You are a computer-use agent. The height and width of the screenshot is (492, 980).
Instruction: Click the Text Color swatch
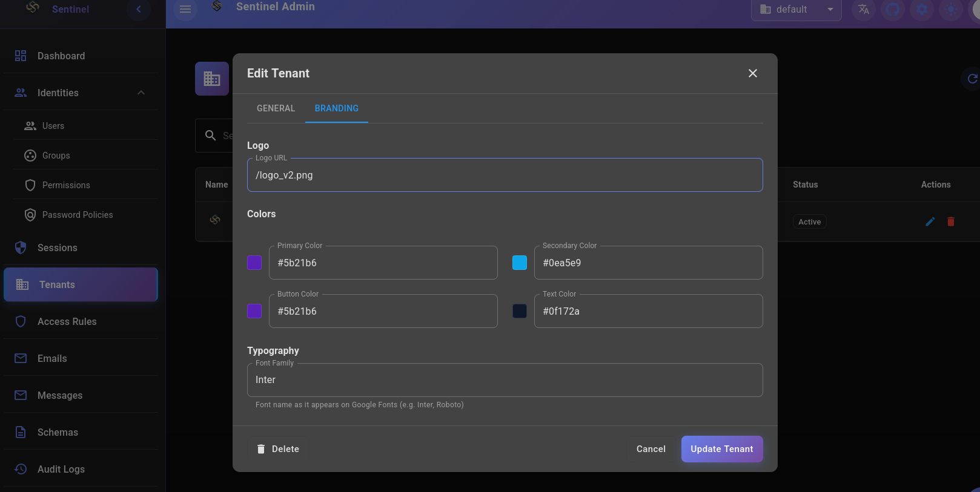[520, 311]
